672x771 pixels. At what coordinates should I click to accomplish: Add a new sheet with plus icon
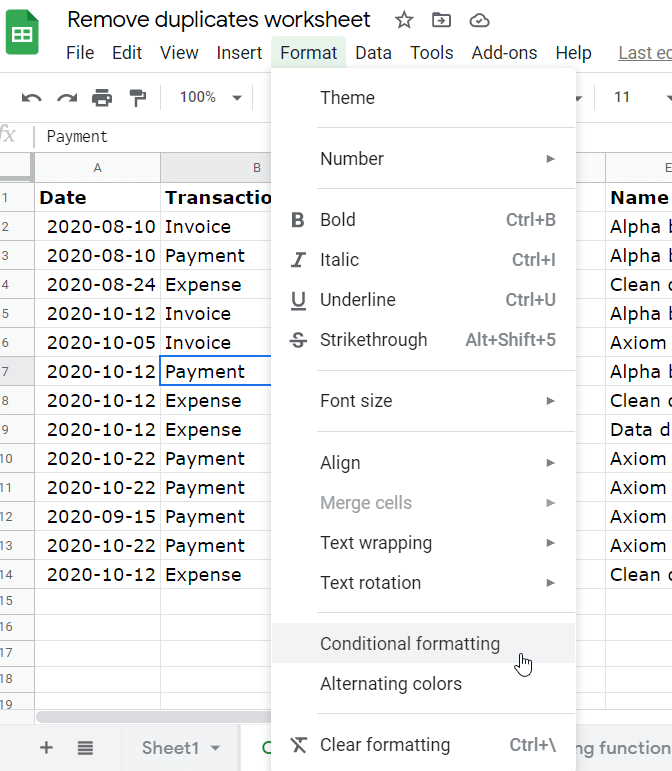(x=46, y=748)
